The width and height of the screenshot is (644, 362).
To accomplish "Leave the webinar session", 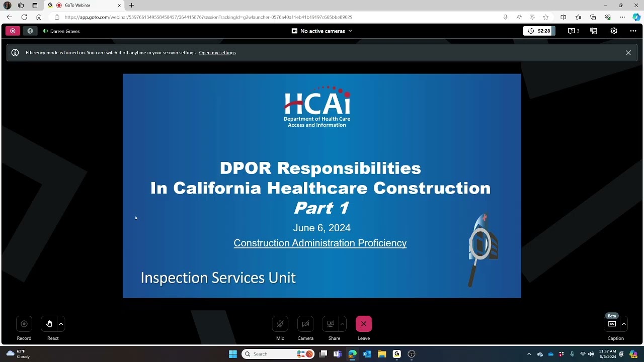I will [364, 324].
